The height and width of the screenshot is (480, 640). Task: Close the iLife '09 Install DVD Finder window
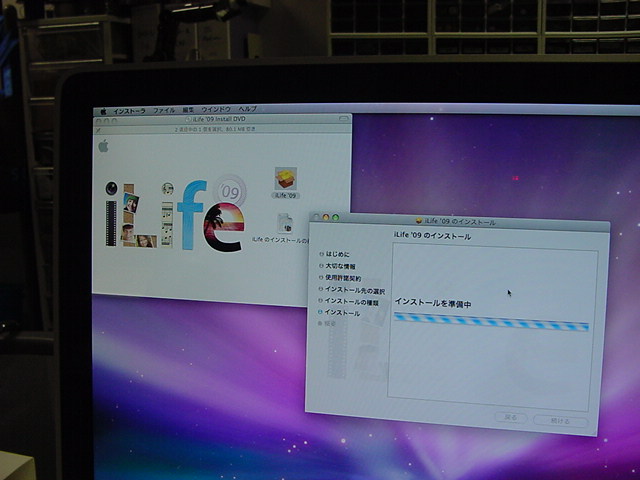point(98,121)
